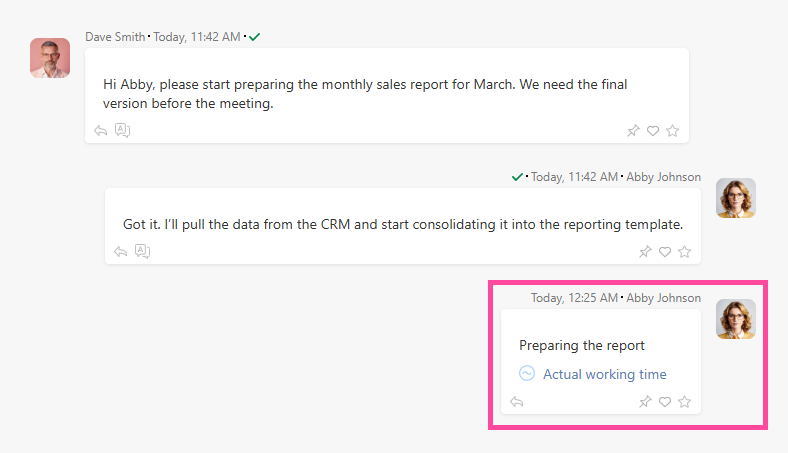Pin Abby's message about pulling CRM data
Image resolution: width=788 pixels, height=453 pixels.
644,252
